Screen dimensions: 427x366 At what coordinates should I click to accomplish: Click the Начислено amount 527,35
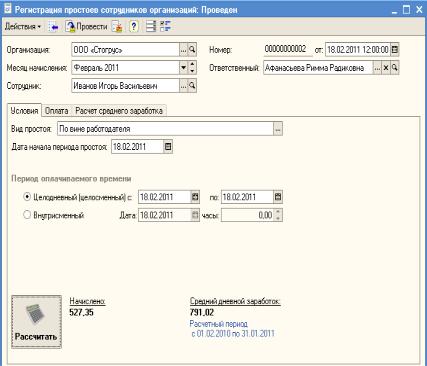click(81, 313)
